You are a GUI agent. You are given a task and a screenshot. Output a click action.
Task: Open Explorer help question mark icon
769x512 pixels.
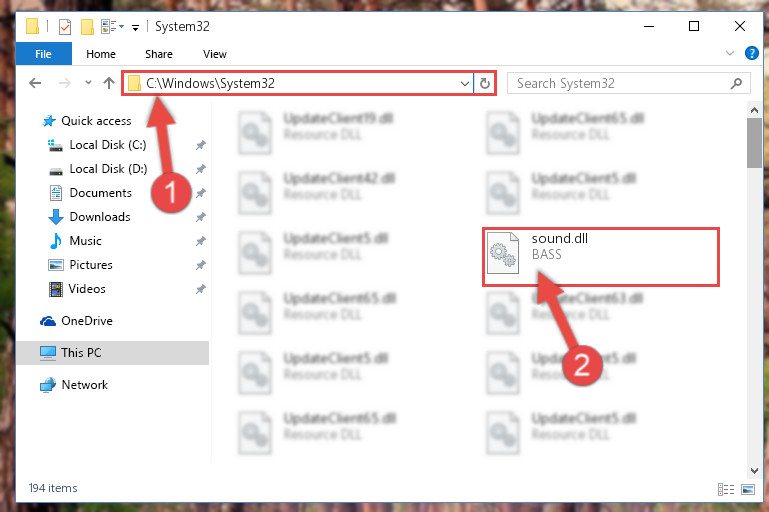tap(751, 53)
